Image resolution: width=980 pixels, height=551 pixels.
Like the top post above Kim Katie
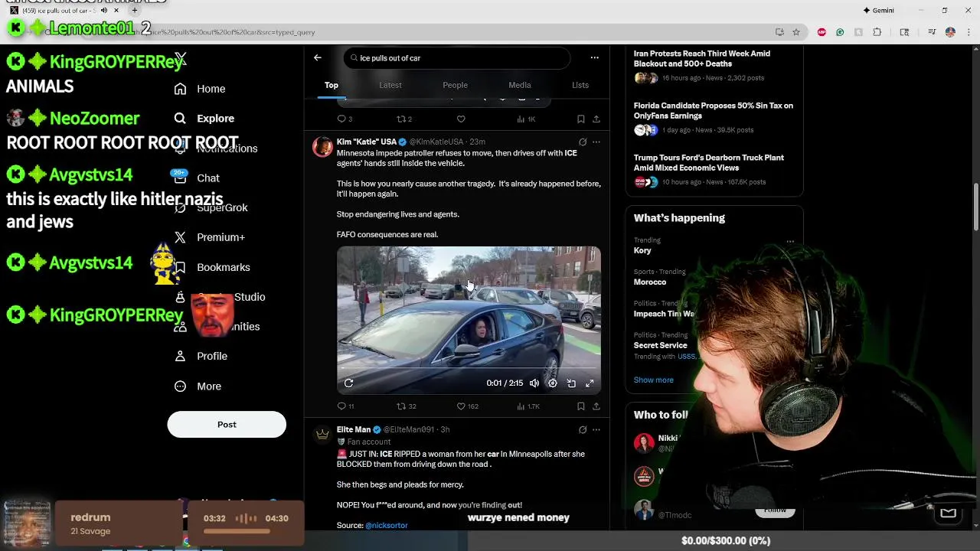pyautogui.click(x=461, y=119)
